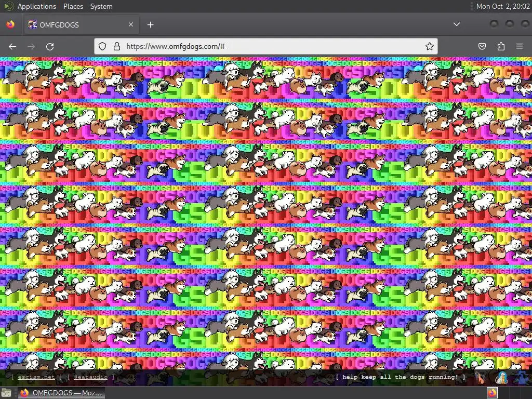Screen dimensions: 532x399
Task: Activate OMFGDOGS Mozilla taskbar window button
Action: click(x=61, y=393)
